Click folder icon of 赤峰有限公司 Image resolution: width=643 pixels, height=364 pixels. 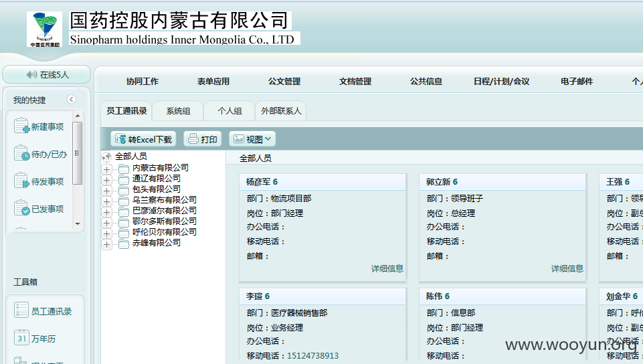click(x=124, y=243)
